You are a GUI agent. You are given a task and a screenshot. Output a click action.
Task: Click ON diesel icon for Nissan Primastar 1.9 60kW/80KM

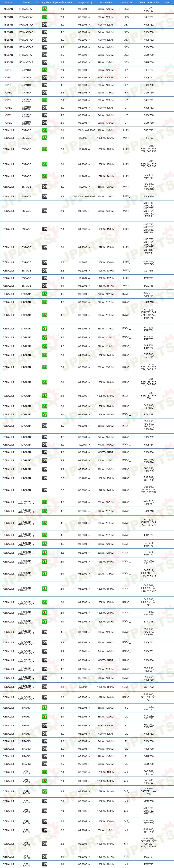pyautogui.click(x=45, y=25)
